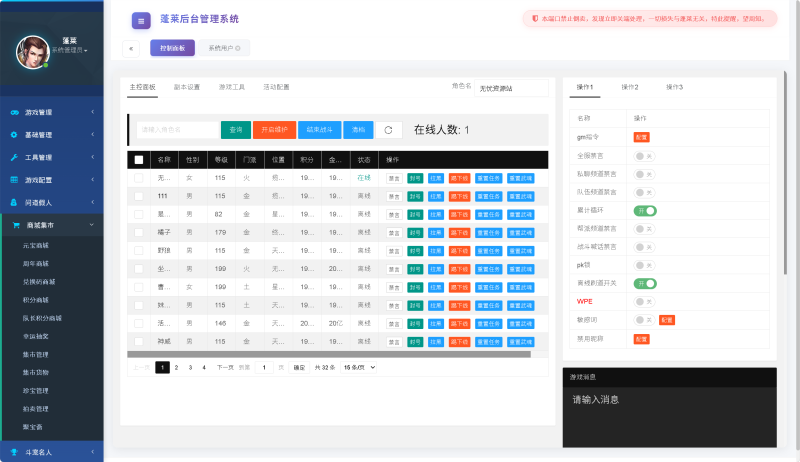Open 积分商城 in the sidebar

click(x=36, y=300)
